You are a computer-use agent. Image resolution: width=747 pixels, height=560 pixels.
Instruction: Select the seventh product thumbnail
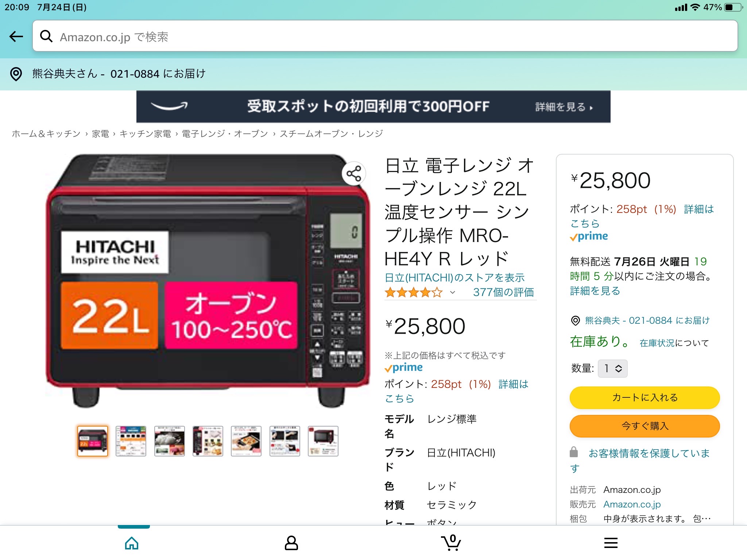323,441
